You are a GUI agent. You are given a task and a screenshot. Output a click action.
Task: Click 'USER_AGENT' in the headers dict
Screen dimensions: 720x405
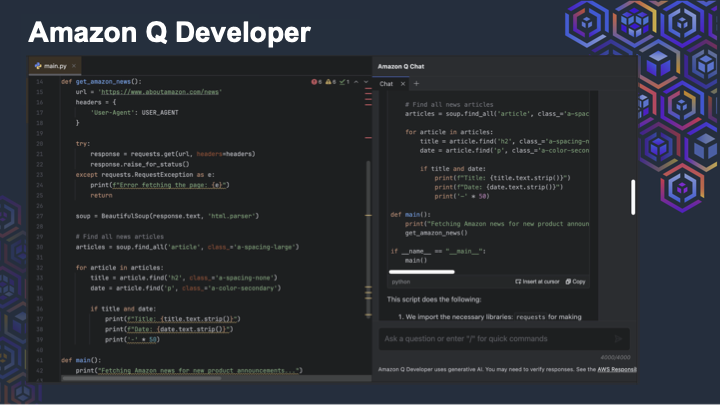(x=160, y=112)
